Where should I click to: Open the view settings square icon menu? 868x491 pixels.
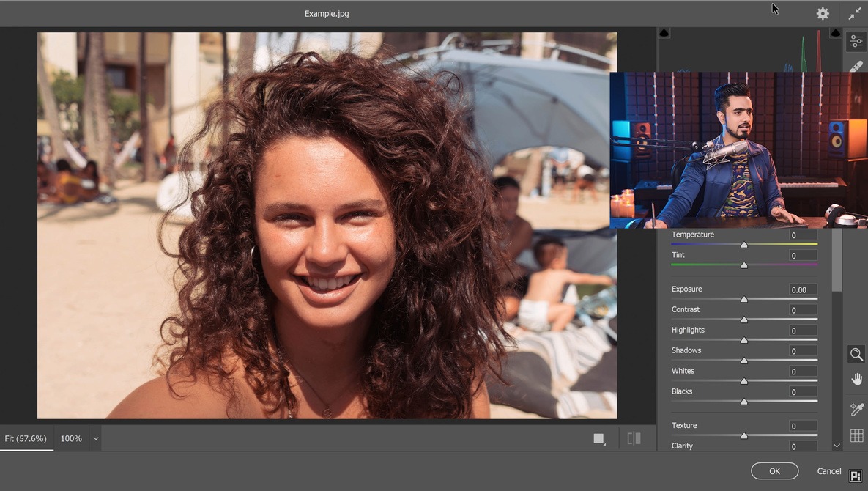click(x=599, y=438)
